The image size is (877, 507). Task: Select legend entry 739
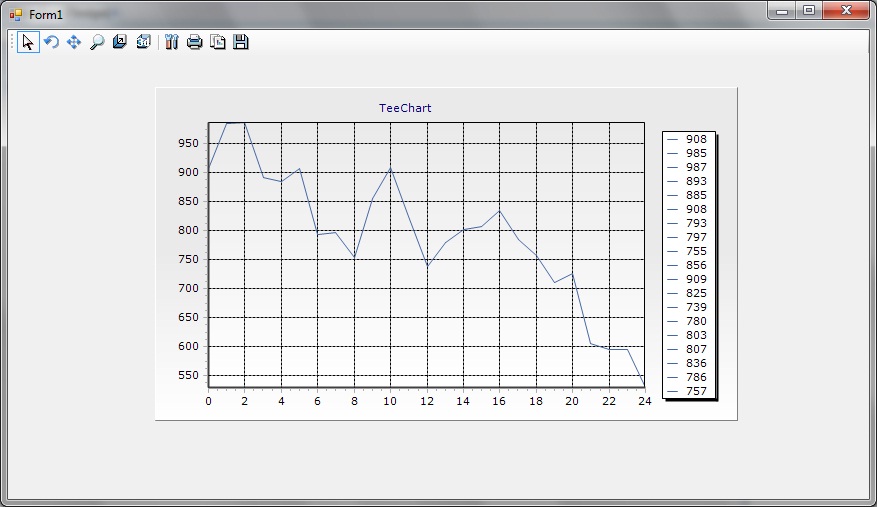pyautogui.click(x=696, y=307)
